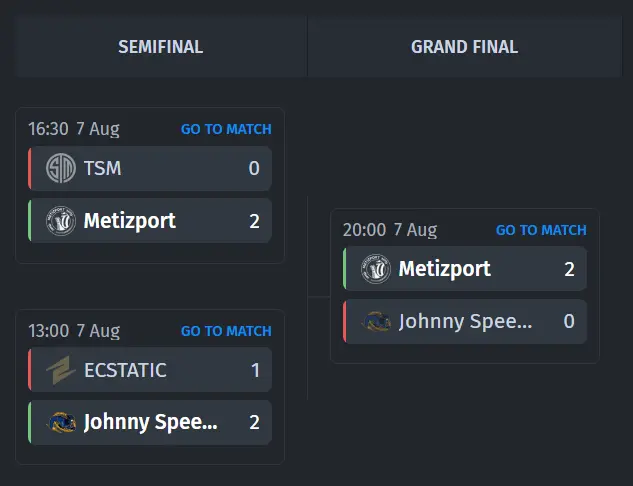Click ECSTATIC's score of 1
This screenshot has height=486, width=633.
(x=255, y=370)
